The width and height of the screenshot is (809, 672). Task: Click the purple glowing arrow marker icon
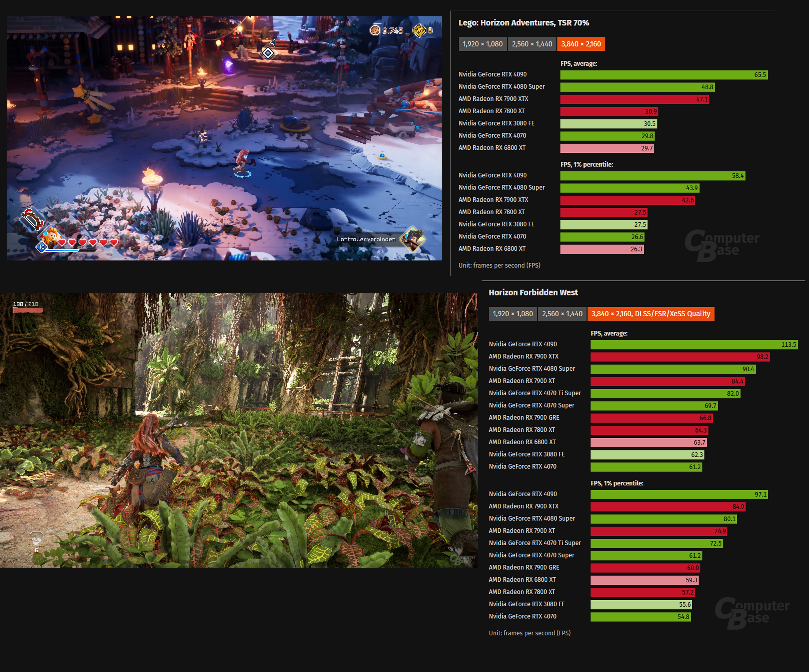[228, 64]
